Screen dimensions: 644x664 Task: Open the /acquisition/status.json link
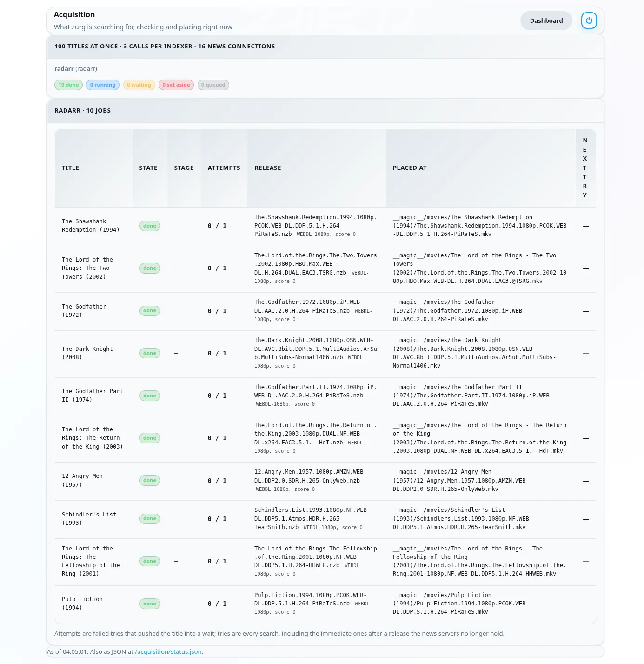(168, 651)
